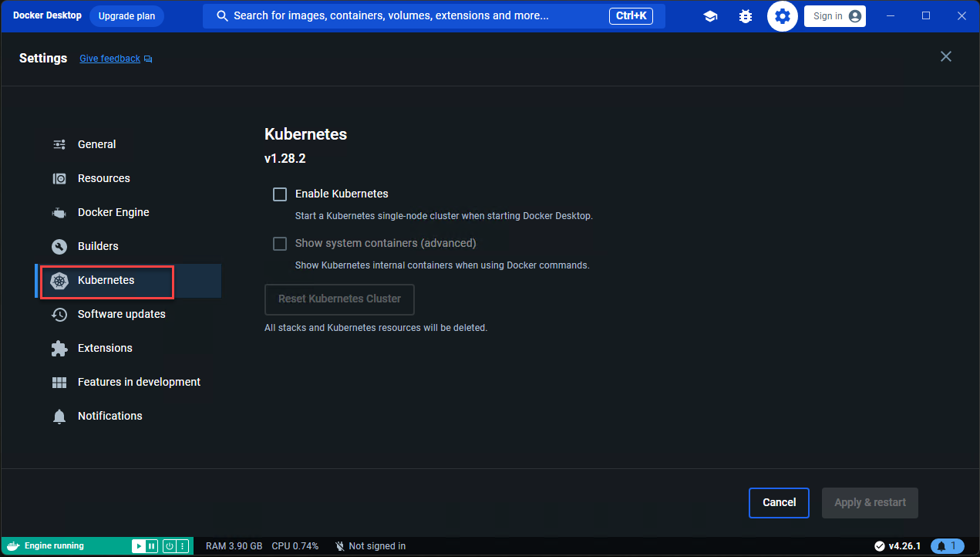Toggle Show system containers checkbox
This screenshot has height=557, width=980.
pyautogui.click(x=280, y=244)
